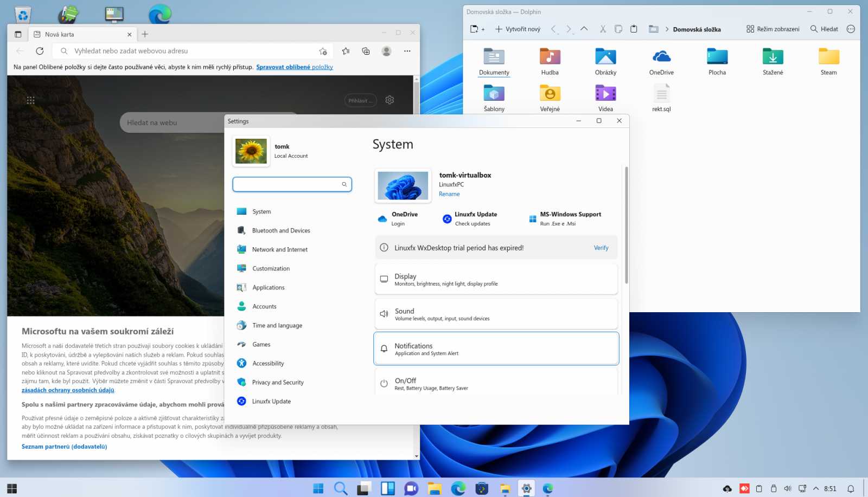Click the Copy icon in Dolphin toolbar
This screenshot has width=868, height=497.
(x=618, y=29)
